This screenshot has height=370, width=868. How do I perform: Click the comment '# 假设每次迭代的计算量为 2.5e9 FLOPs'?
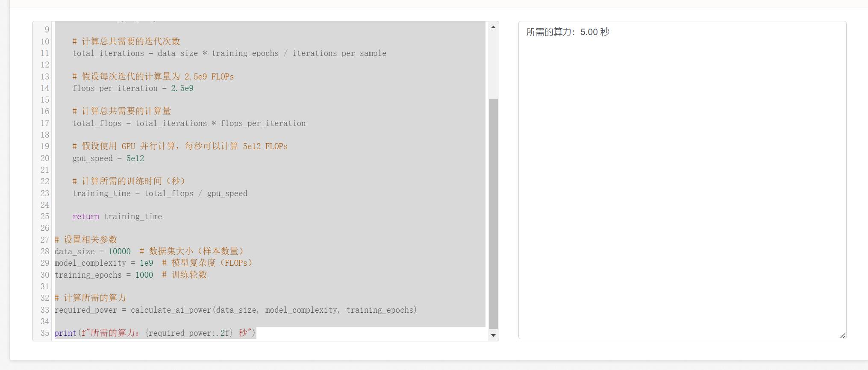click(x=153, y=76)
